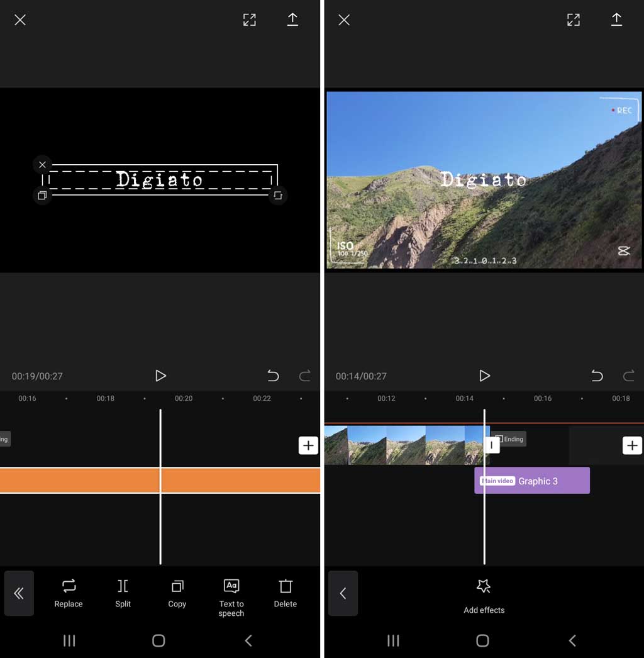Tap the export arrow in the left screen
This screenshot has height=658, width=644.
point(292,20)
